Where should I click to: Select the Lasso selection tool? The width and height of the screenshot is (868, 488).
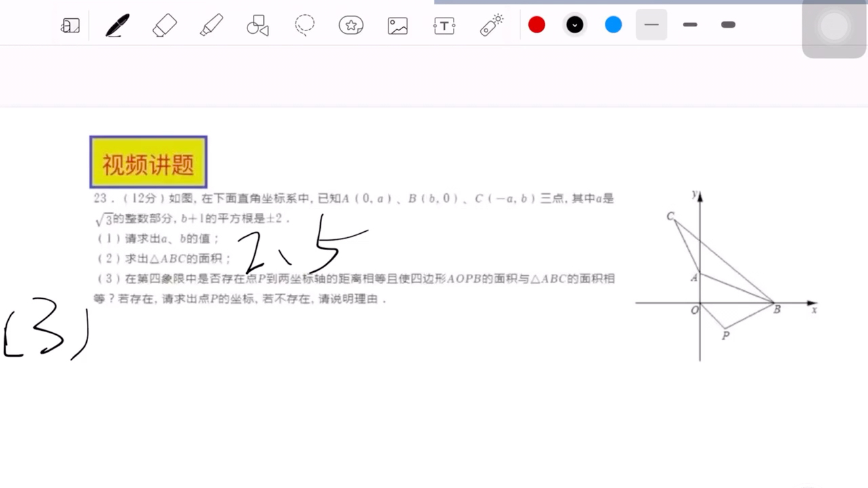304,26
